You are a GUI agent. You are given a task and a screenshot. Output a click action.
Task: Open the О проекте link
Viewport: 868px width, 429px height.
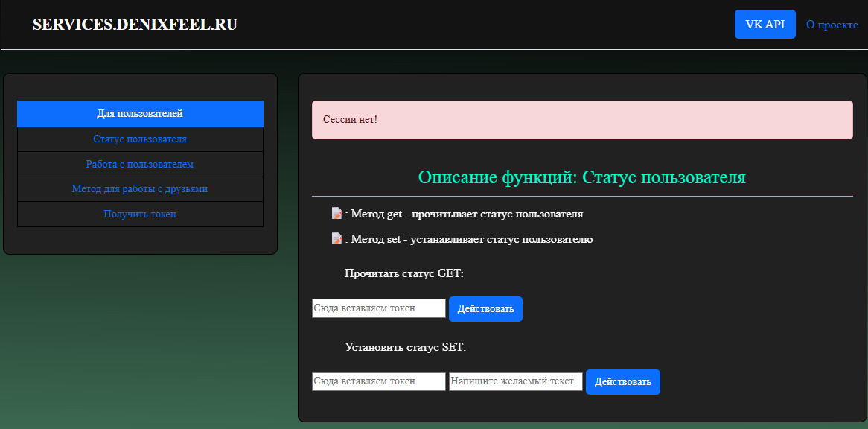832,25
